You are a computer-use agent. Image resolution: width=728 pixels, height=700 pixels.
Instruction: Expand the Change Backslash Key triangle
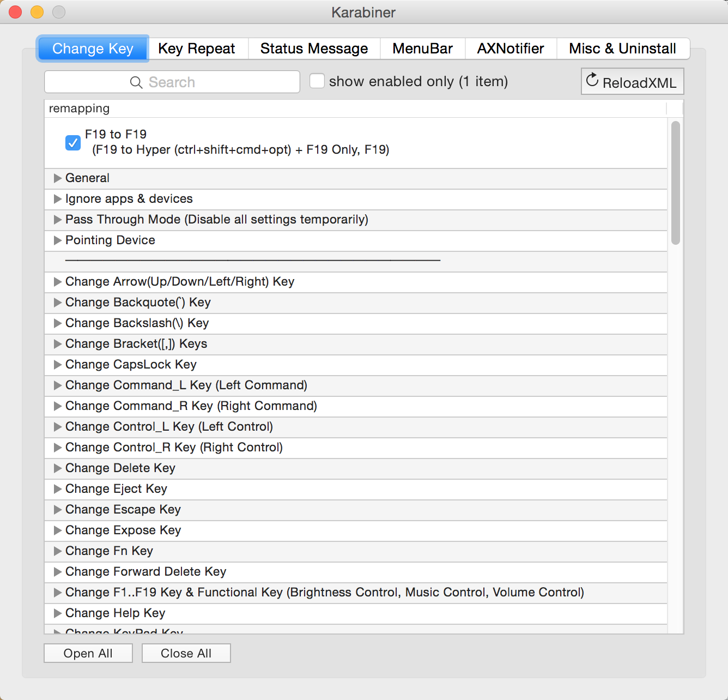(x=57, y=323)
